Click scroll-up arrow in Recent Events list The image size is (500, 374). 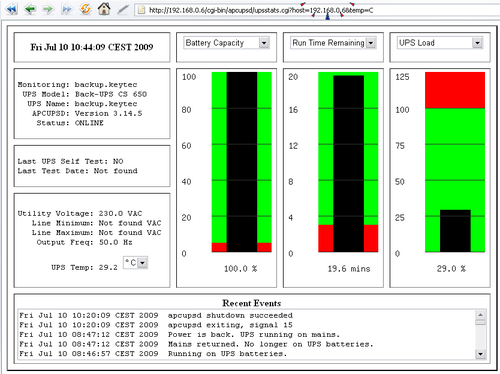[480, 315]
